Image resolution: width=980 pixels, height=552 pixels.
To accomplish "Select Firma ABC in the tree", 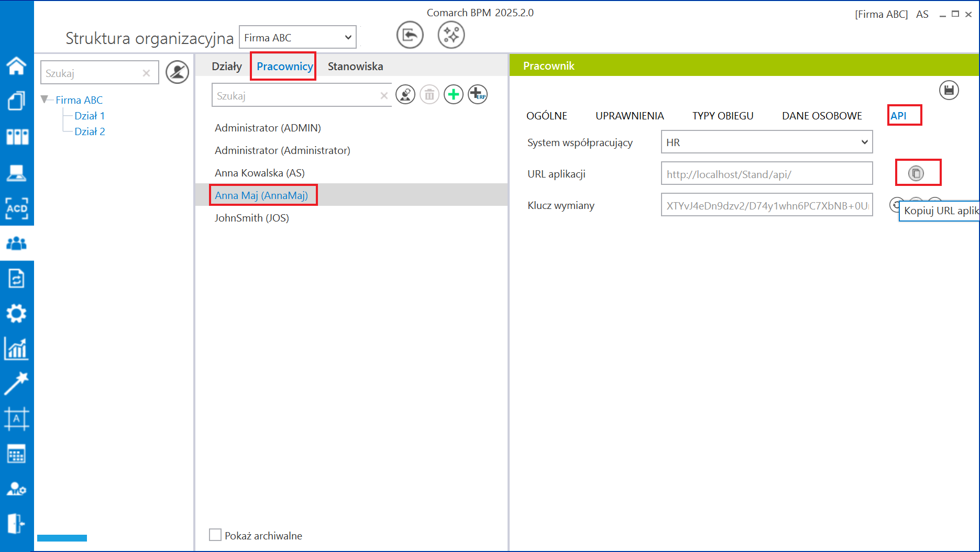I will click(x=79, y=100).
